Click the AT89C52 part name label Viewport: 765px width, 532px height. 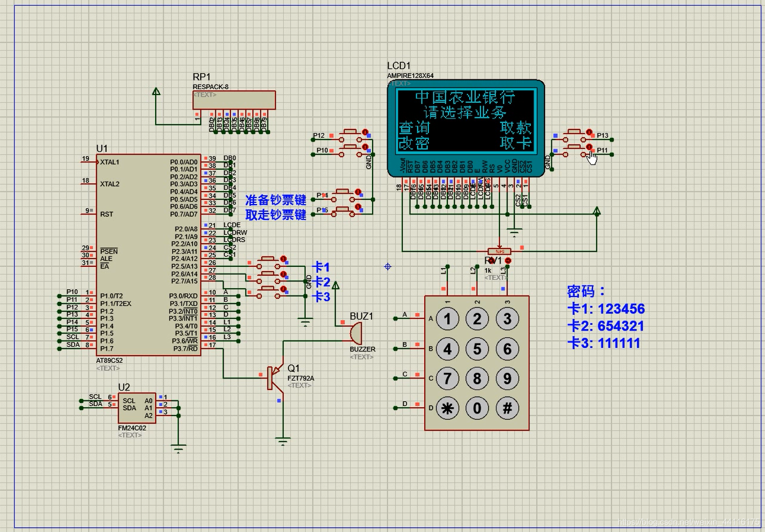pyautogui.click(x=109, y=361)
